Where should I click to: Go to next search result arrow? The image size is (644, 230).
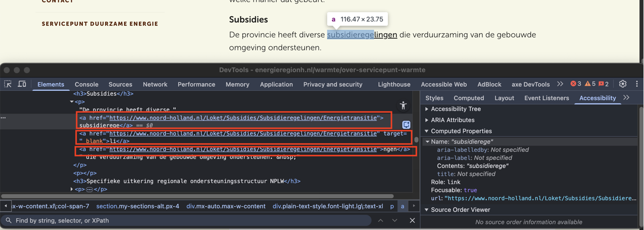coord(394,220)
